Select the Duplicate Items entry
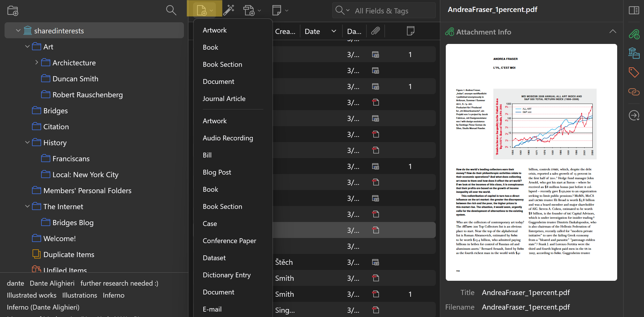This screenshot has width=644, height=317. [x=69, y=255]
